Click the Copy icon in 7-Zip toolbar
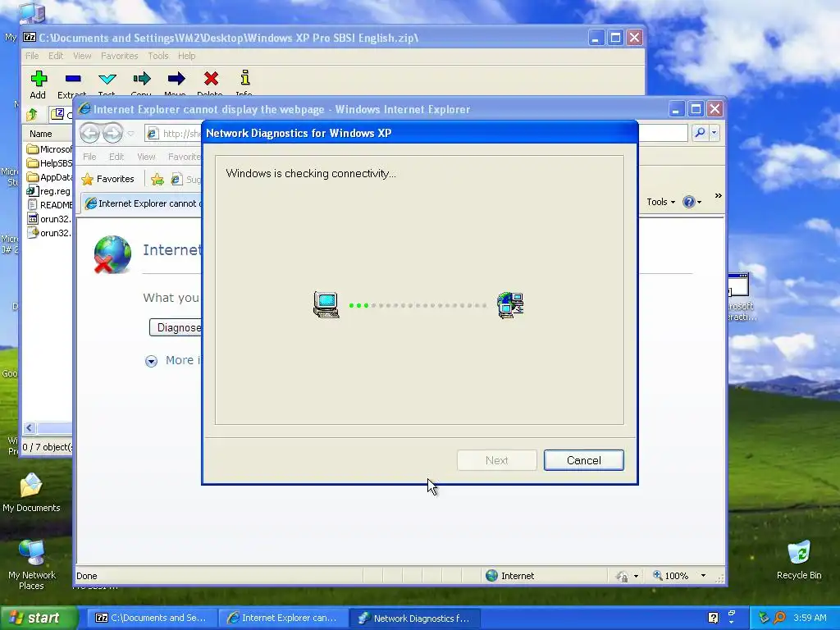This screenshot has width=840, height=630. click(142, 79)
